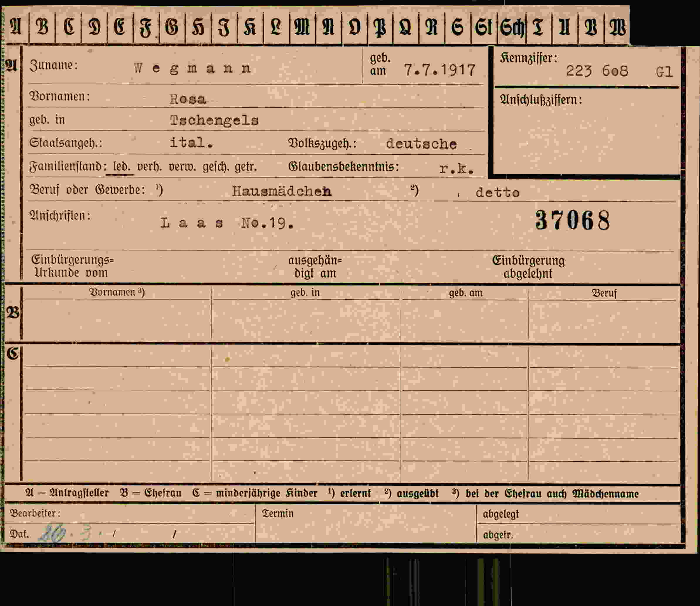Click the citizenship value ital.
Screen dimensions: 700x606
[191, 142]
